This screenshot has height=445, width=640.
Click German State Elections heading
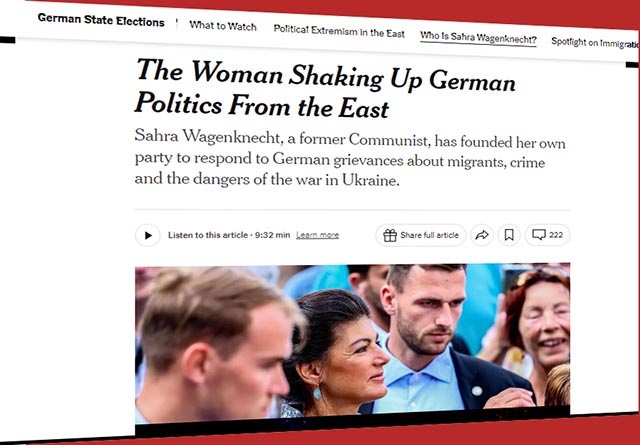click(101, 20)
